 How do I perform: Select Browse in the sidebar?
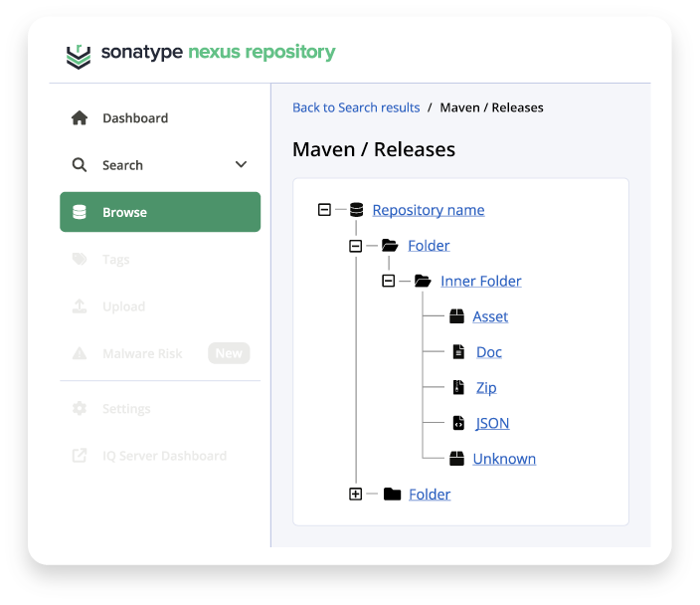click(x=160, y=212)
